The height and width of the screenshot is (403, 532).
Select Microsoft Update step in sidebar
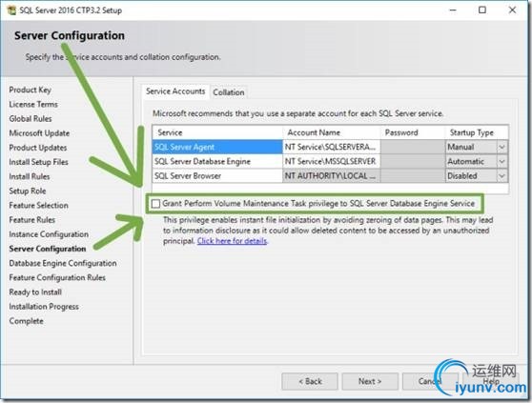click(39, 133)
